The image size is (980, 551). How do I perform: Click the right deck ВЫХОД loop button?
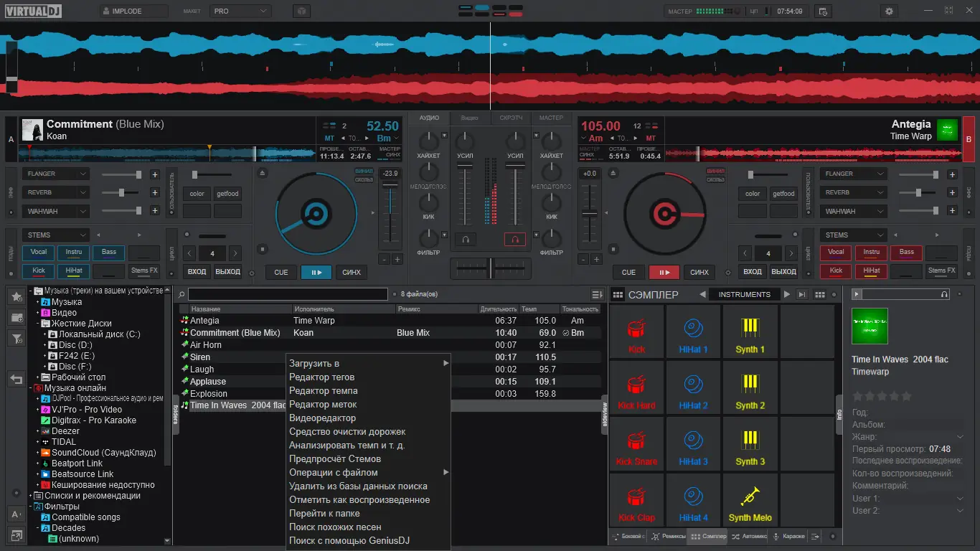(783, 272)
